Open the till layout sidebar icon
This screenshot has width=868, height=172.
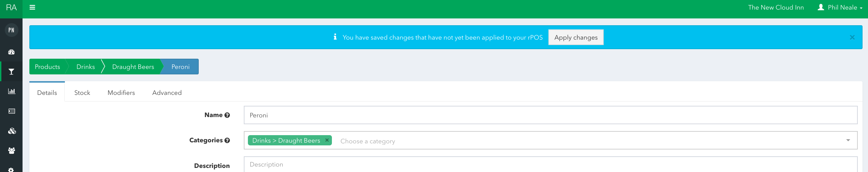12,111
